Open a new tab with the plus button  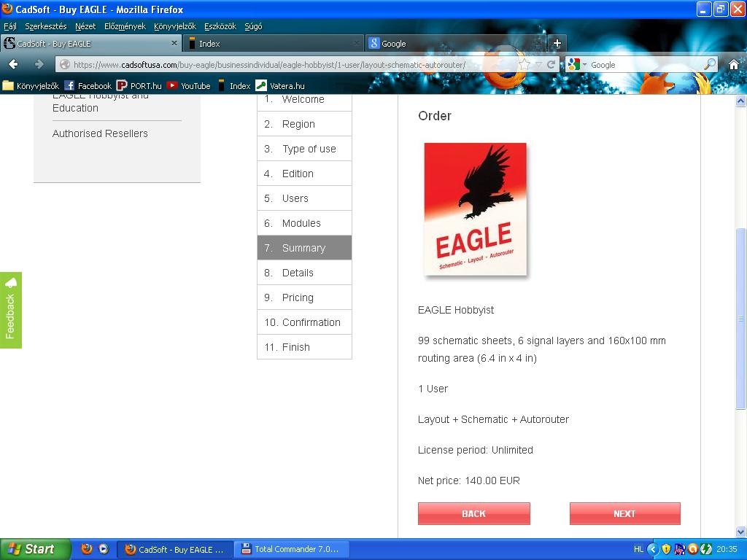557,43
